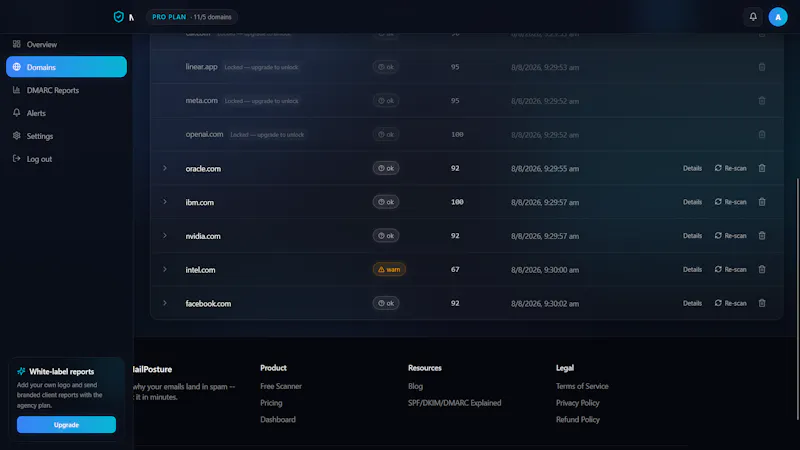The image size is (800, 450).
Task: Click the score 67 for intel.com
Action: click(455, 269)
